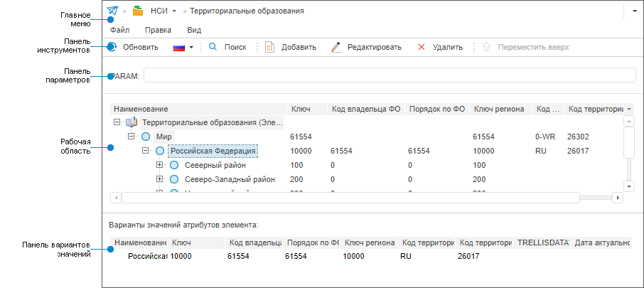Collapse the Российская Федерация tree node
Screen dimensions: 644x288
pos(145,151)
